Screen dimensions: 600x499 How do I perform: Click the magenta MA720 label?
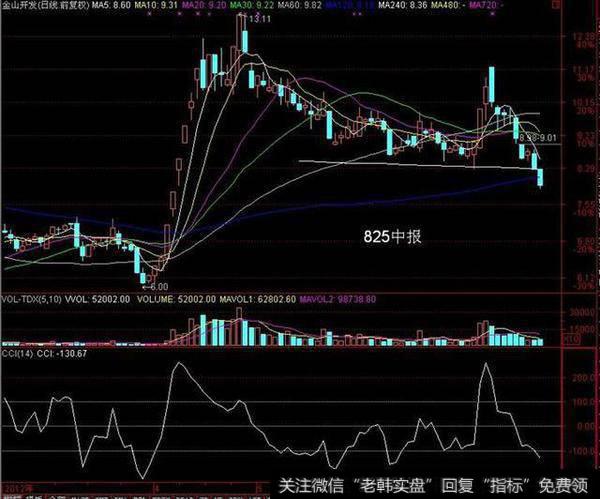pos(487,6)
